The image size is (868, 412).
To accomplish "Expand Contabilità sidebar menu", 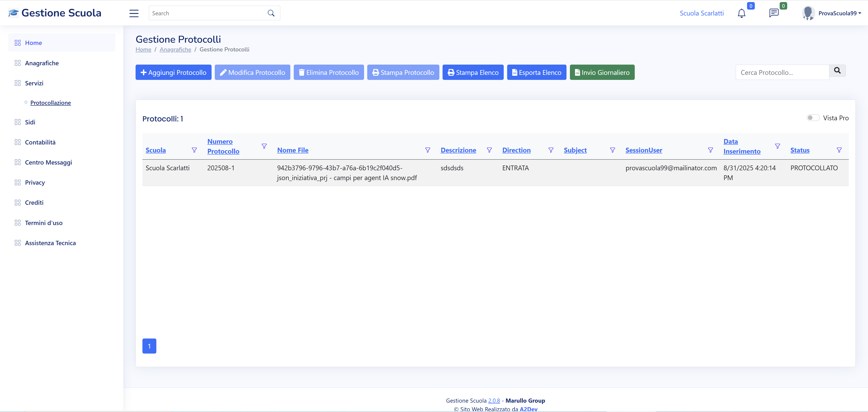I will 40,142.
